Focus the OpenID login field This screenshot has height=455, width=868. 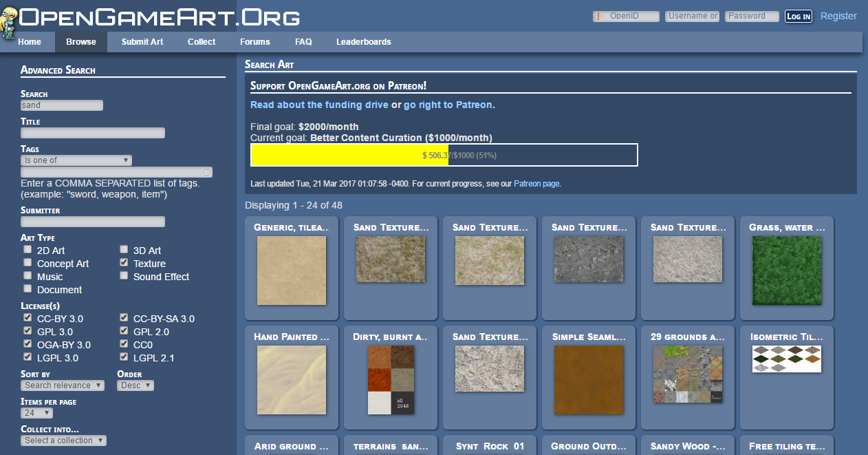[x=626, y=16]
